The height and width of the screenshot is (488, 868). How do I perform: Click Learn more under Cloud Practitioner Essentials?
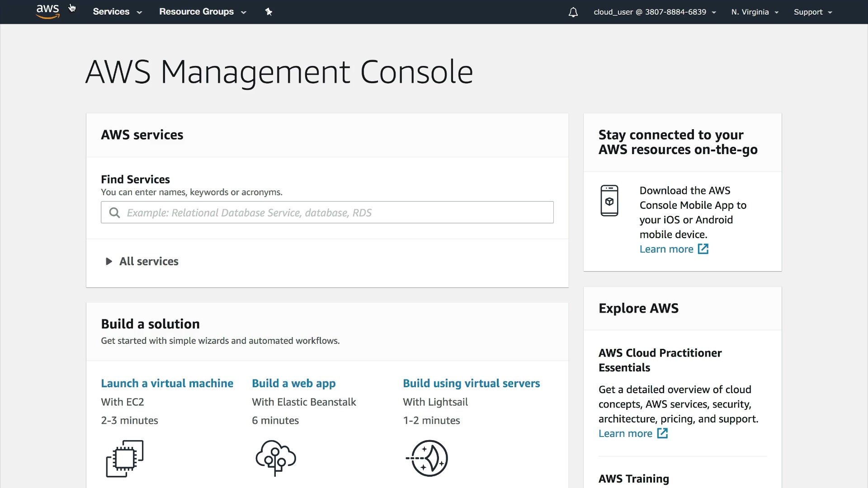point(625,433)
